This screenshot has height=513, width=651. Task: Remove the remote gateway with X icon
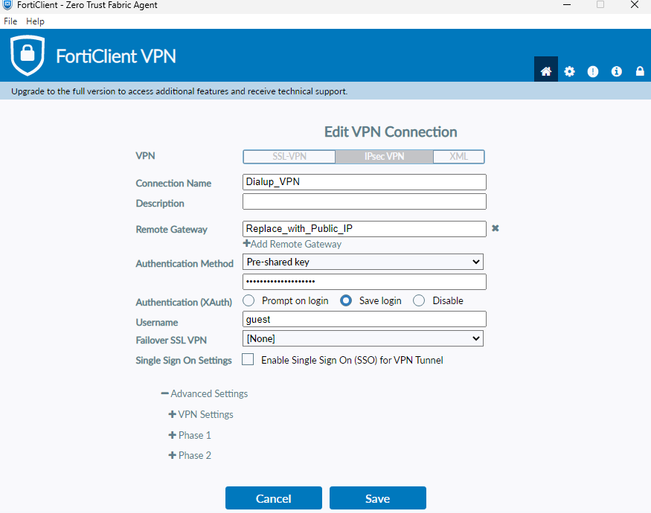[x=495, y=228]
